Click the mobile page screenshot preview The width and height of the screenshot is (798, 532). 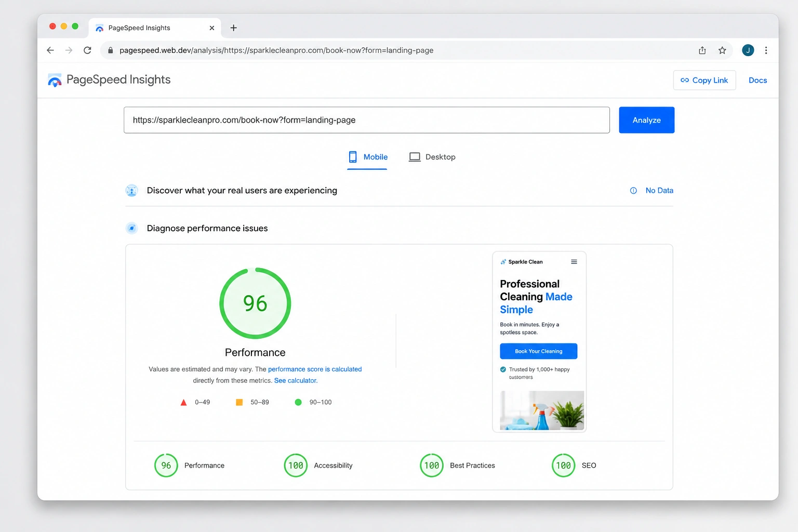(539, 342)
